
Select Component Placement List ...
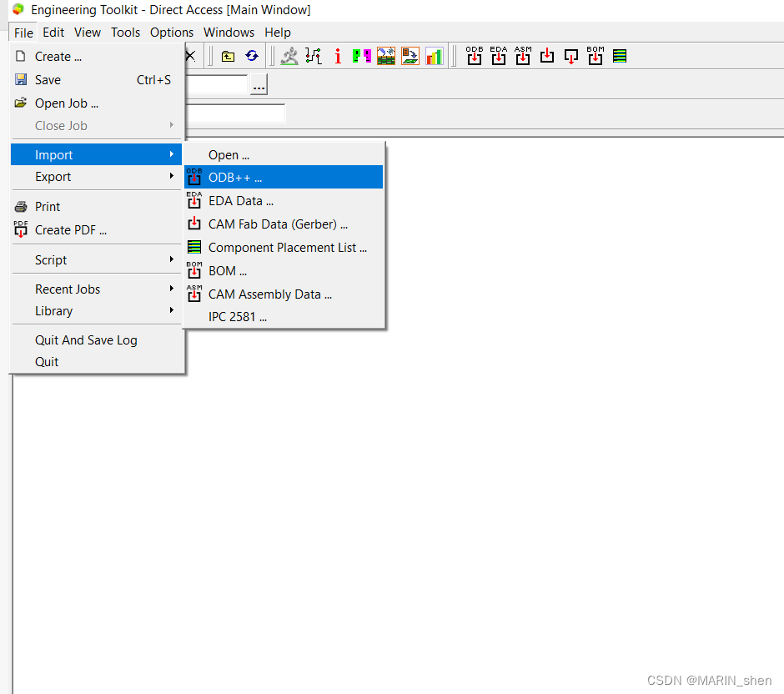click(284, 248)
